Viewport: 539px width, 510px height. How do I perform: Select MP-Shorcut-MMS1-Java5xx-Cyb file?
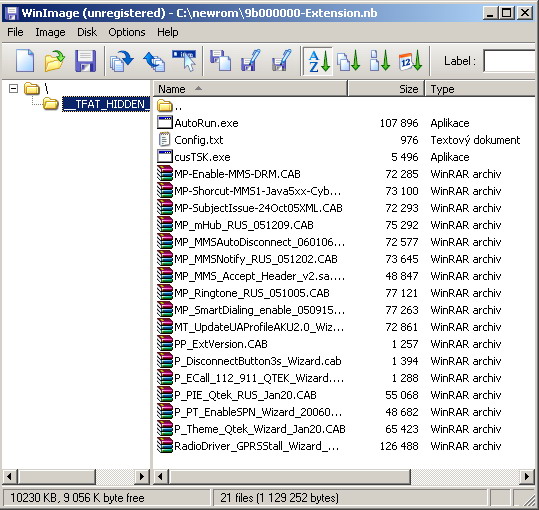(x=257, y=191)
